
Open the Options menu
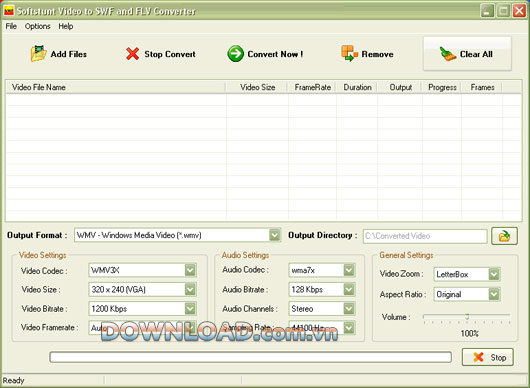(38, 26)
